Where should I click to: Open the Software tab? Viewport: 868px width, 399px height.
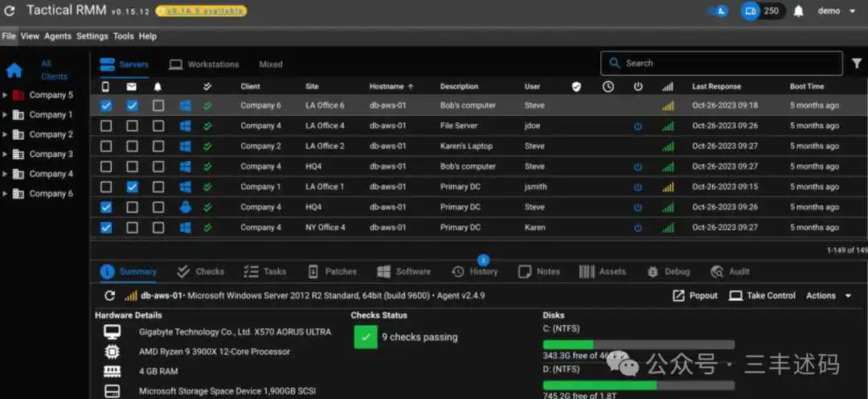(403, 272)
